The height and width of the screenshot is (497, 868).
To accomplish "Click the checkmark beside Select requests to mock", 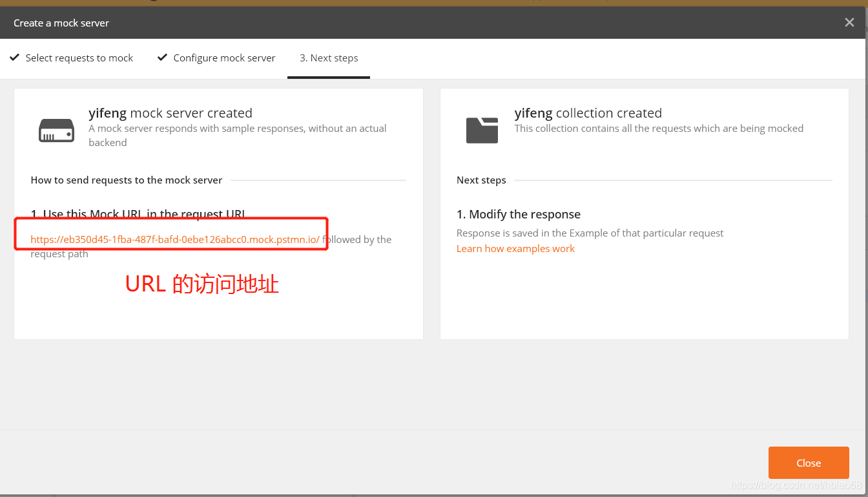I will tap(14, 58).
